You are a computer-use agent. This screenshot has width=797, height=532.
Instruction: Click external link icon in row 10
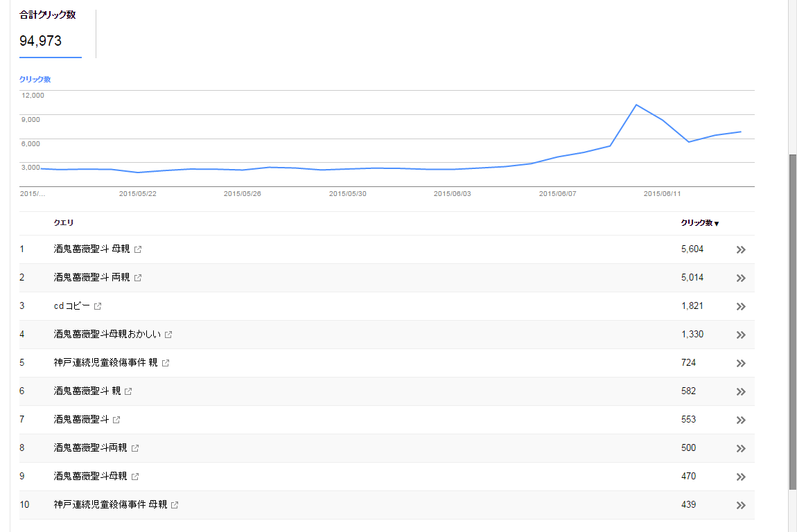(x=175, y=505)
